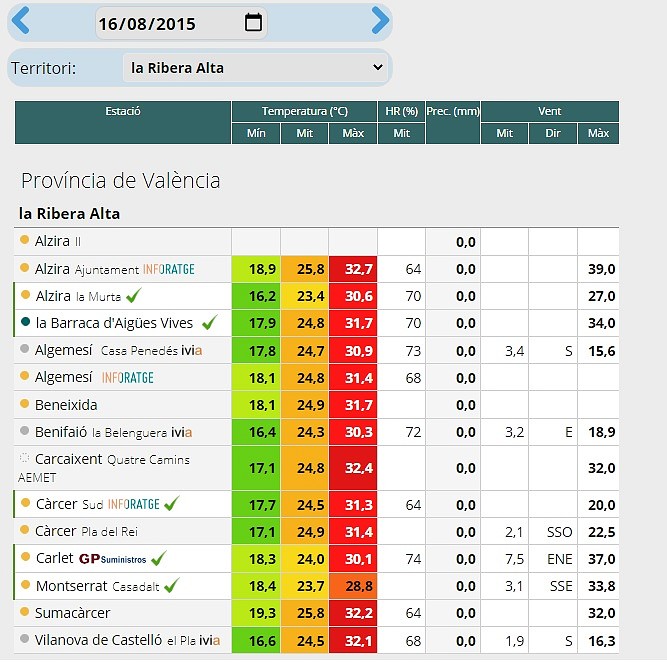
Task: Open Algemesí Casa Penedés station
Action: click(x=106, y=351)
